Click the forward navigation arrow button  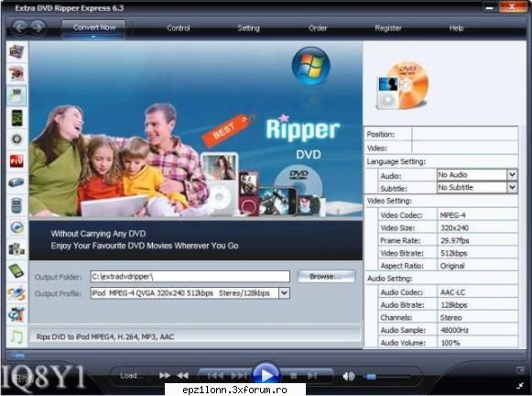[38, 27]
